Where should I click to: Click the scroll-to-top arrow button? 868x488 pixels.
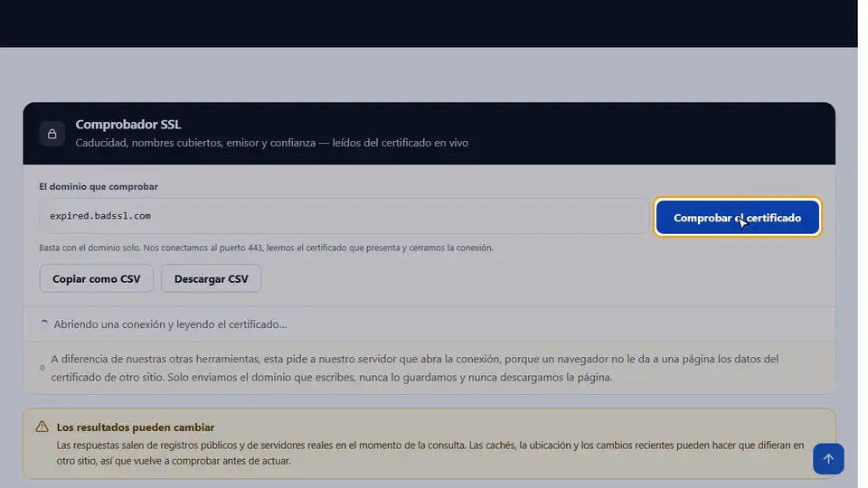[828, 459]
